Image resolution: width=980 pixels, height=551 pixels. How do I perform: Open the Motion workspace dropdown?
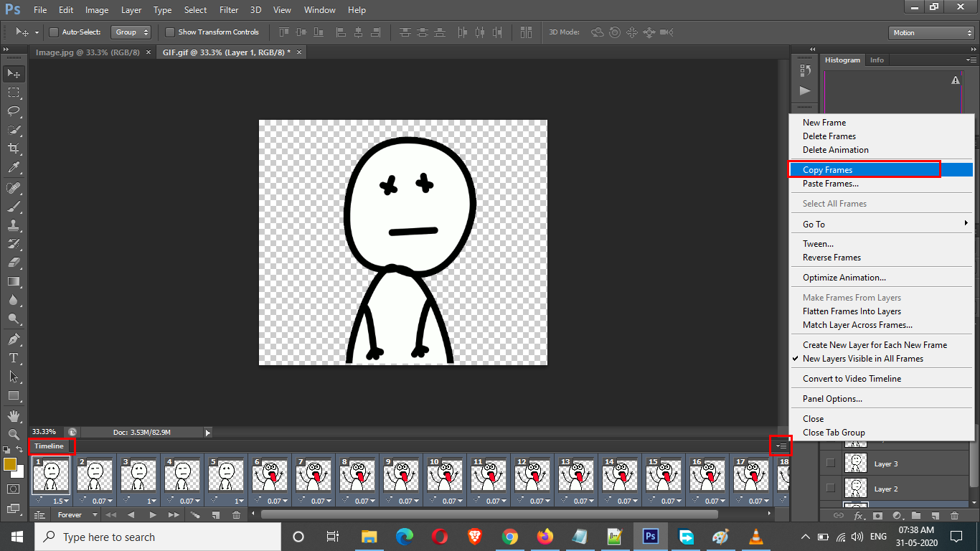point(931,33)
